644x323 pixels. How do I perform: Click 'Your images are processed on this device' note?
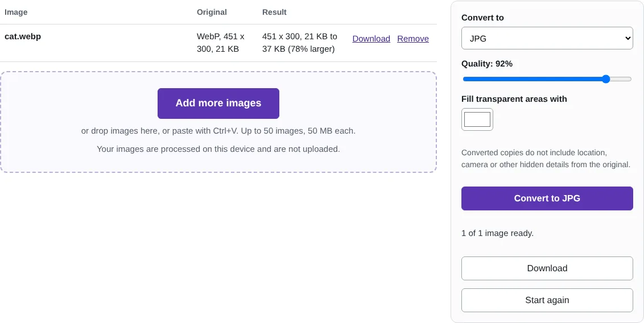coord(218,149)
